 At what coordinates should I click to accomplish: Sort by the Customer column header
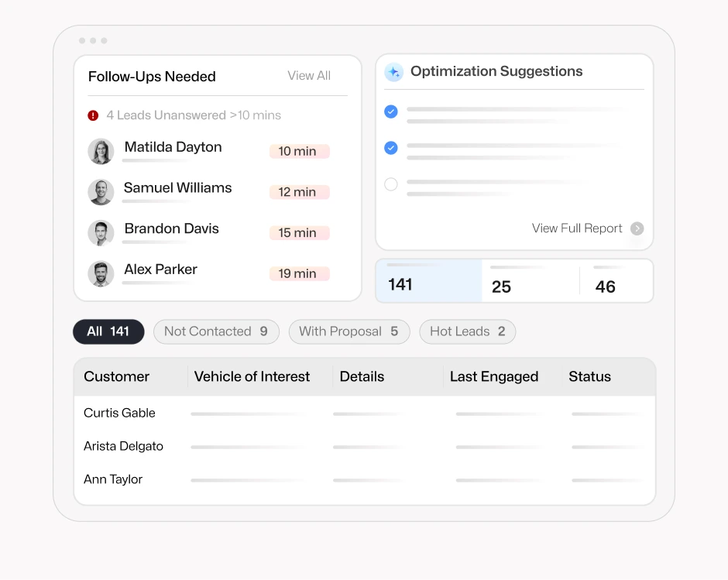click(x=116, y=376)
